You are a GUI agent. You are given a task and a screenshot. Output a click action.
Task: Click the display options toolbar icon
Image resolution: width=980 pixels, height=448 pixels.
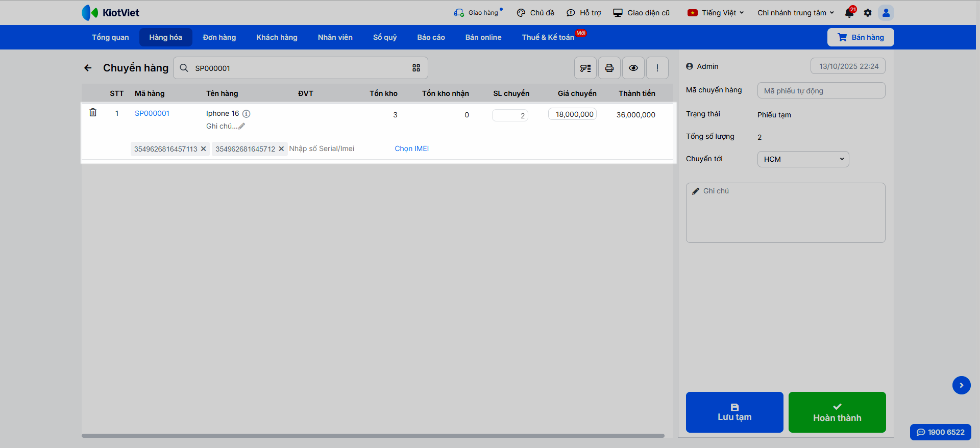(585, 68)
